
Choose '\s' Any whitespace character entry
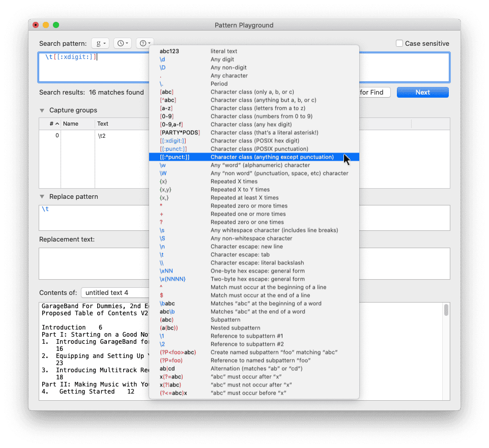pyautogui.click(x=253, y=230)
